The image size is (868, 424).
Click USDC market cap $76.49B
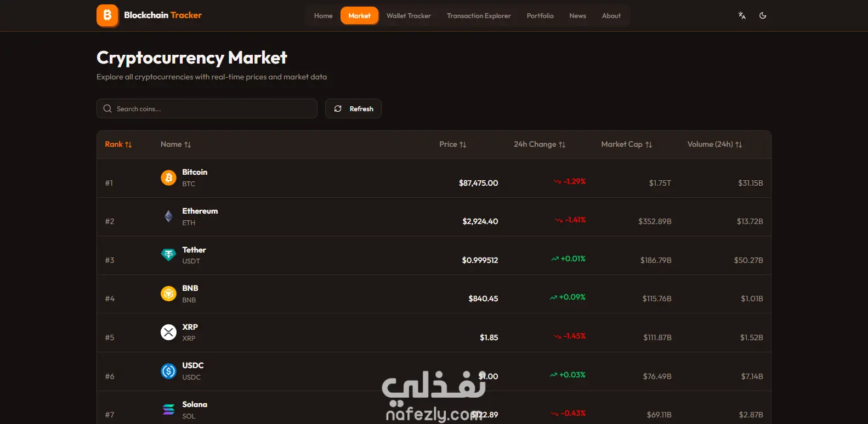tap(657, 376)
